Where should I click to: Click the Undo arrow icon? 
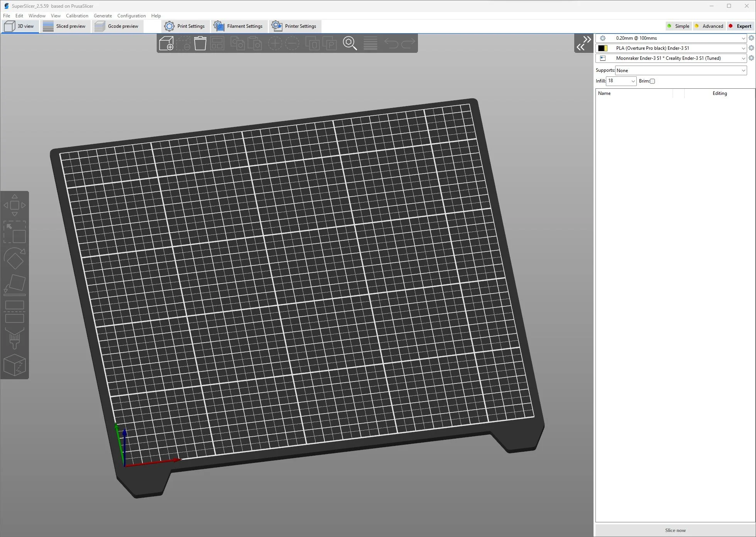(391, 43)
